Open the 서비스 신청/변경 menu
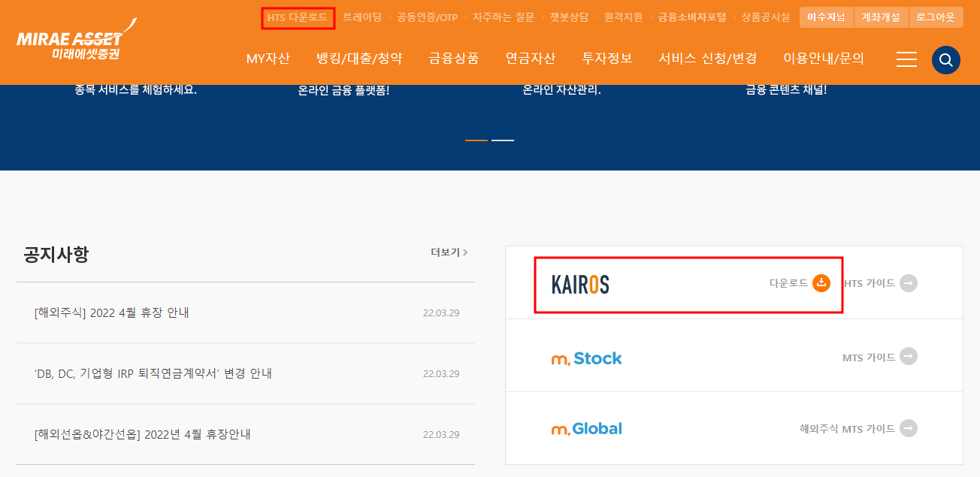This screenshot has height=477, width=980. coord(708,59)
